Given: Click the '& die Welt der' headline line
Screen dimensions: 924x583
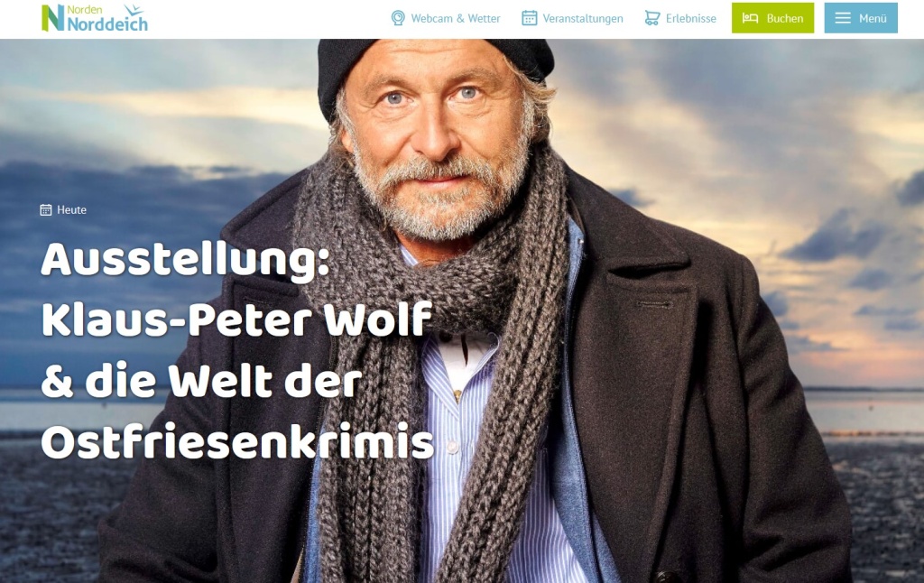Looking at the screenshot, I should click(201, 381).
